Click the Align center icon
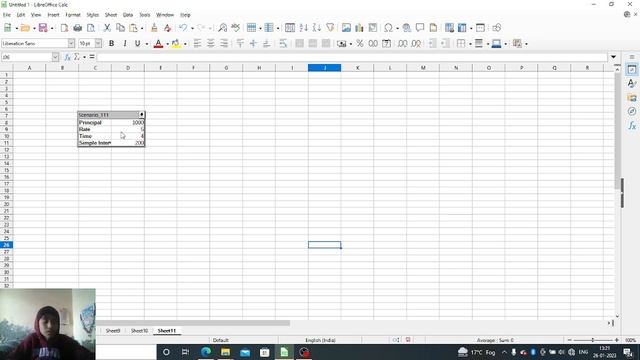Viewport: 640px width, 360px height. click(x=211, y=43)
